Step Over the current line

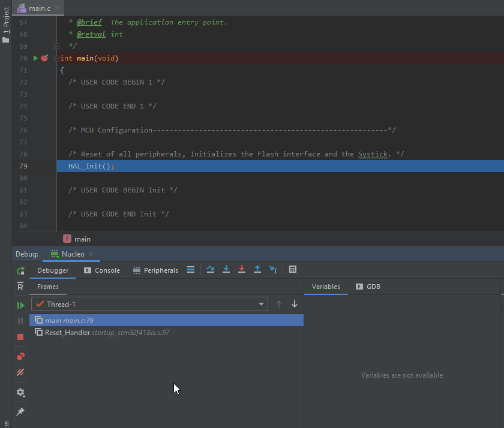(211, 269)
